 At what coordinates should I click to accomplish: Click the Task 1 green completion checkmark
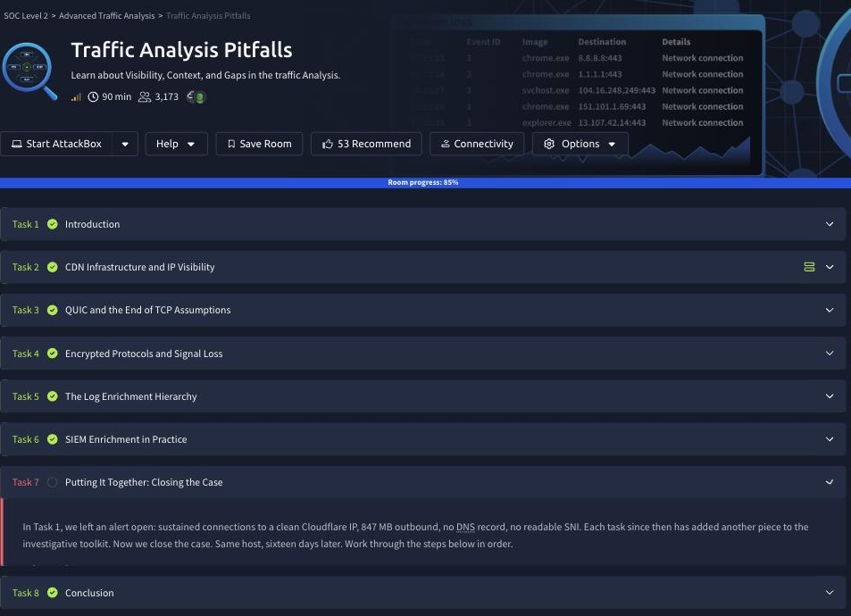tap(53, 224)
